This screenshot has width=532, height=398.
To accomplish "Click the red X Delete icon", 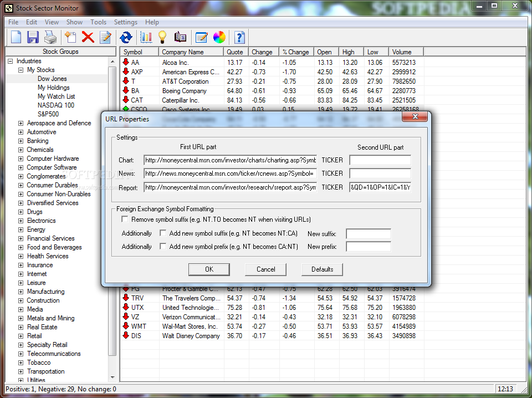I will point(88,37).
